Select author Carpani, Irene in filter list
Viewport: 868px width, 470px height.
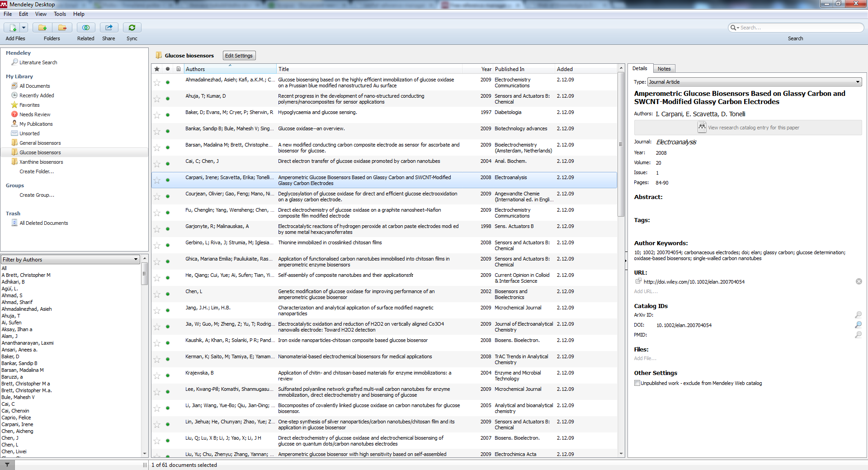pos(17,424)
